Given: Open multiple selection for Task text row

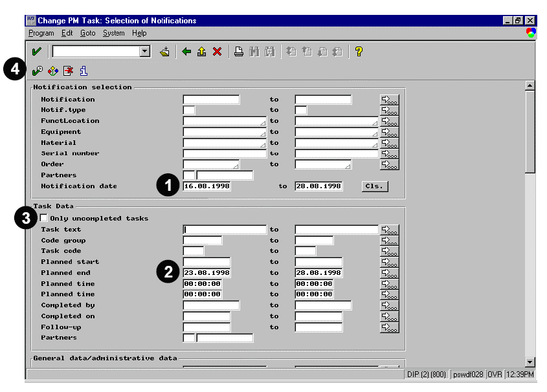Looking at the screenshot, I should point(389,230).
